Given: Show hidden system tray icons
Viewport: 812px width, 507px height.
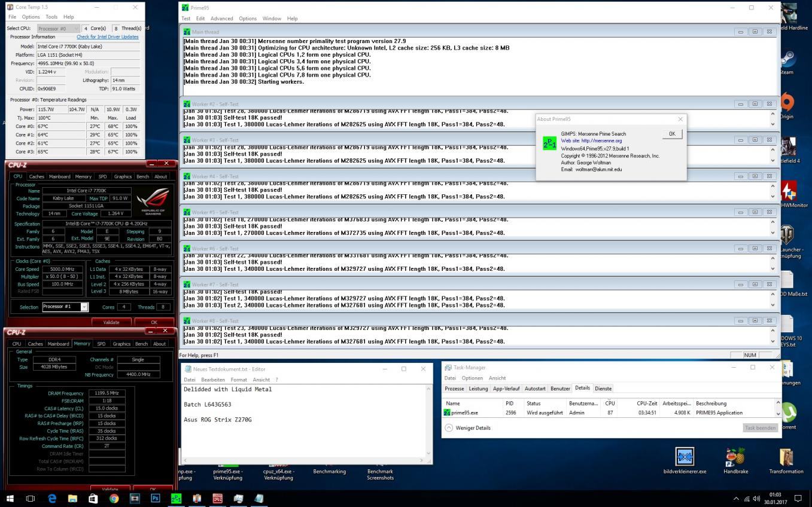Looking at the screenshot, I should 736,499.
